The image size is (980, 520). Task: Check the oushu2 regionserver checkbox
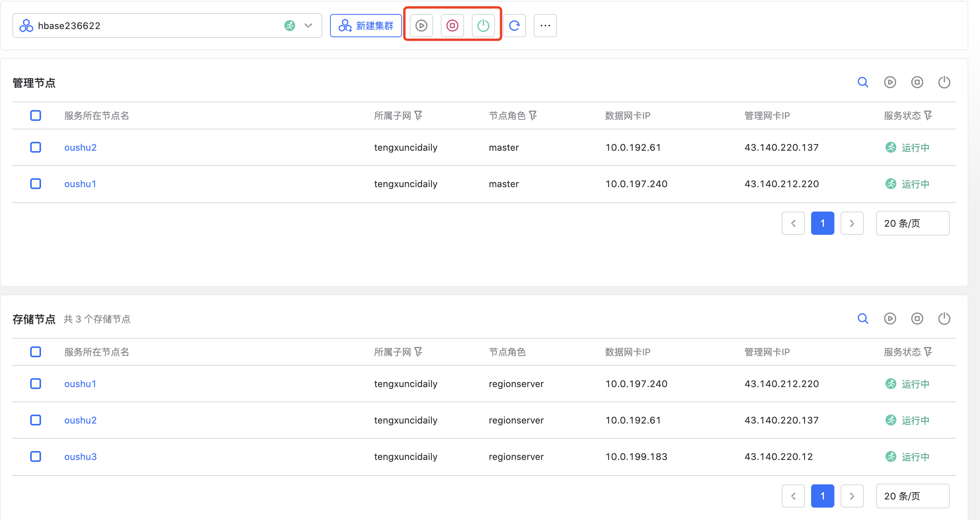click(x=36, y=420)
